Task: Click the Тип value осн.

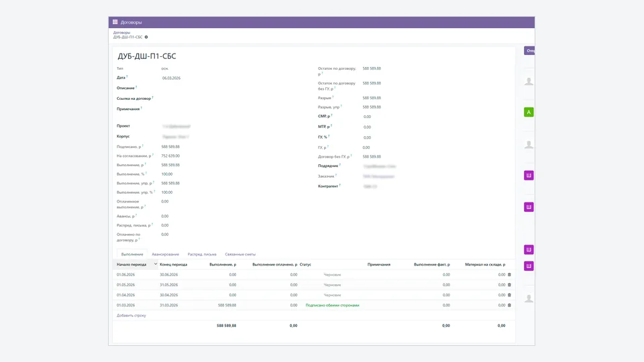Action: 165,68
